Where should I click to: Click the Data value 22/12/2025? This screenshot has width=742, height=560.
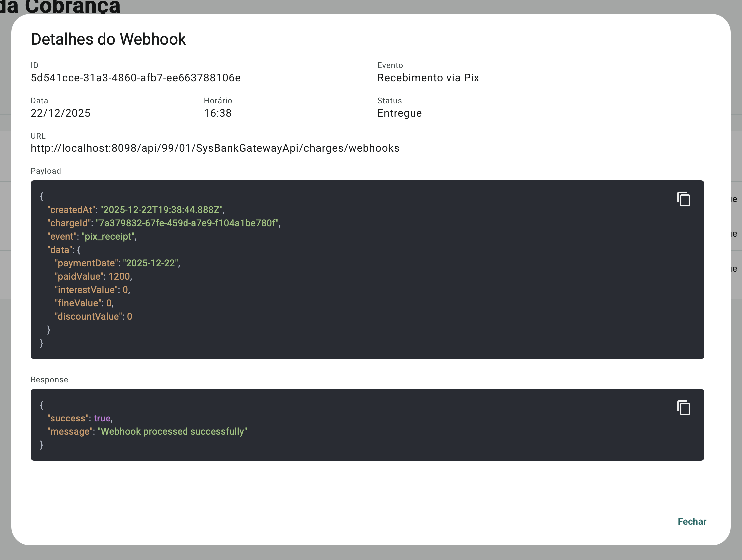click(60, 113)
